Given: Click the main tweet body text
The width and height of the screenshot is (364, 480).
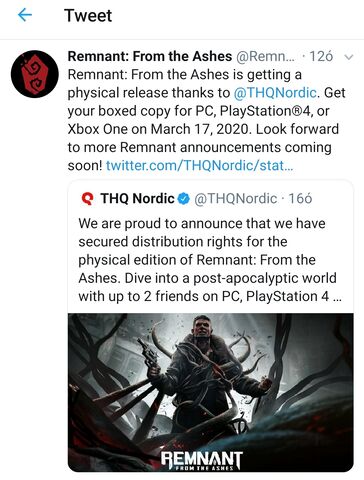Looking at the screenshot, I should coord(206,120).
